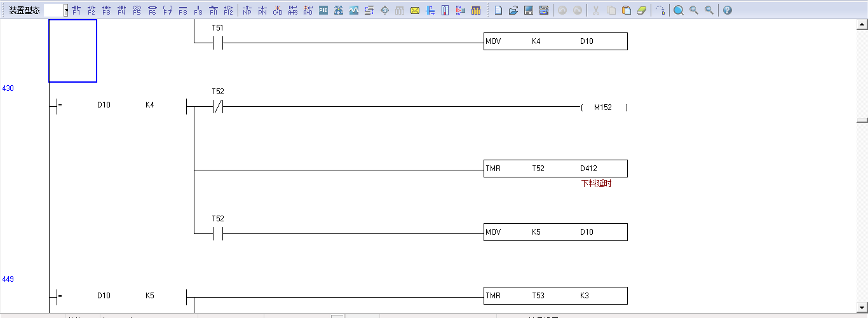868x318 pixels.
Task: Open Help with the question mark icon
Action: (x=728, y=10)
